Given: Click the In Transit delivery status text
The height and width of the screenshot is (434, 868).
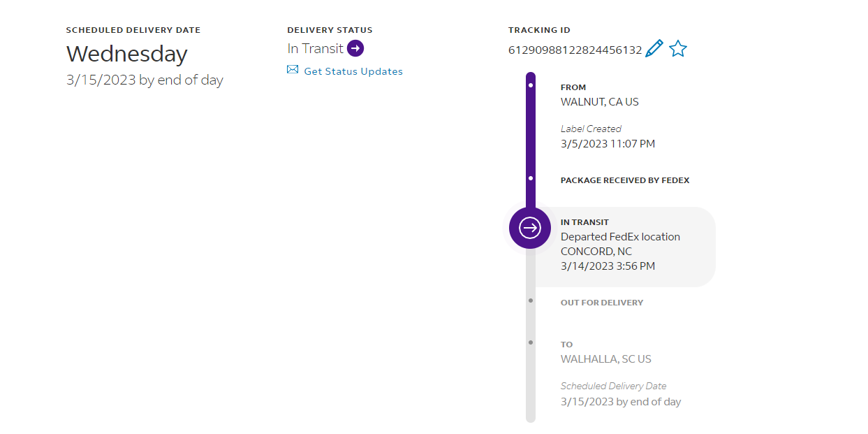Looking at the screenshot, I should [x=316, y=48].
